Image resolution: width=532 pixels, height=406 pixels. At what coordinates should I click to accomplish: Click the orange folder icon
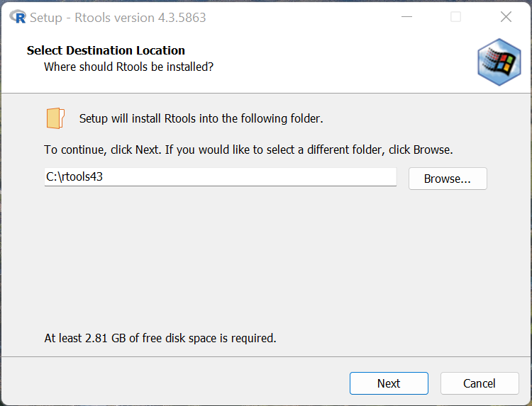(x=55, y=118)
